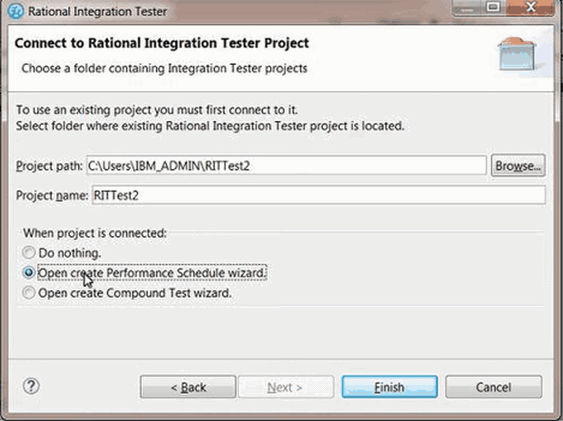Open help with the question mark icon

pos(31,386)
